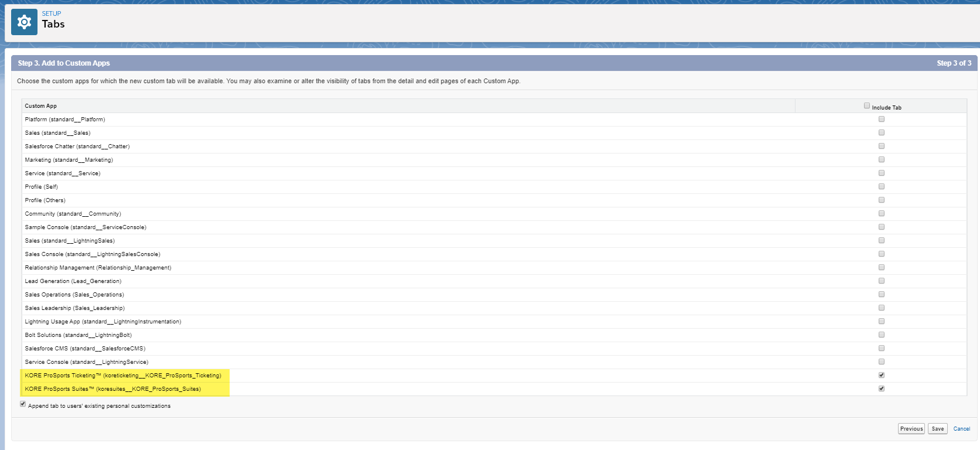Check Include Tab for Lightning Usage App
Screen dimensions: 980x450
(x=881, y=321)
